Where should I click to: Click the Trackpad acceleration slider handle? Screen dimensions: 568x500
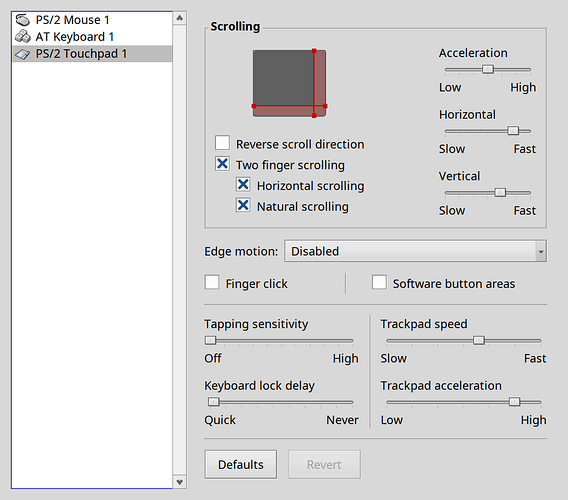514,402
